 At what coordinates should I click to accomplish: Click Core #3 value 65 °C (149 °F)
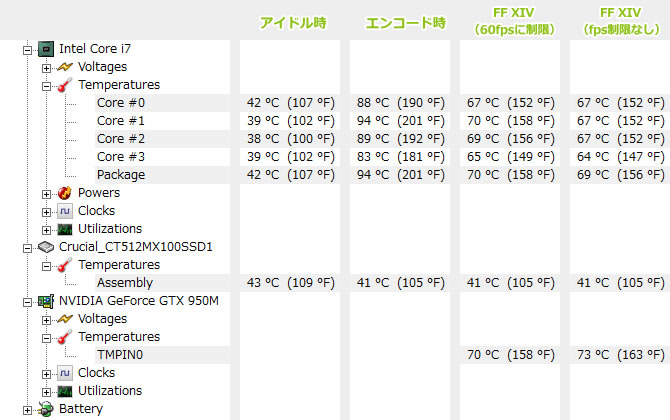tap(511, 157)
